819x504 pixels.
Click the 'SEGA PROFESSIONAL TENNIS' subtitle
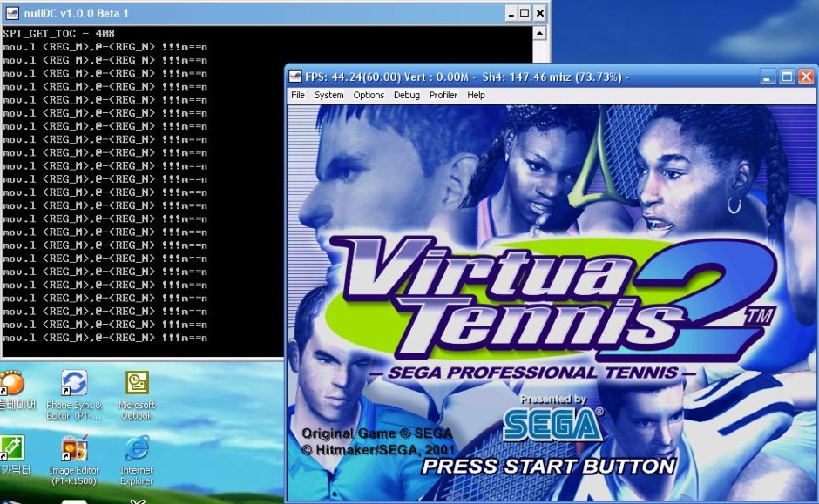(x=532, y=373)
